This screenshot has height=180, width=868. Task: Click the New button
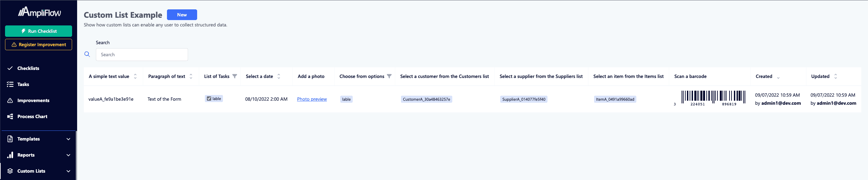182,15
